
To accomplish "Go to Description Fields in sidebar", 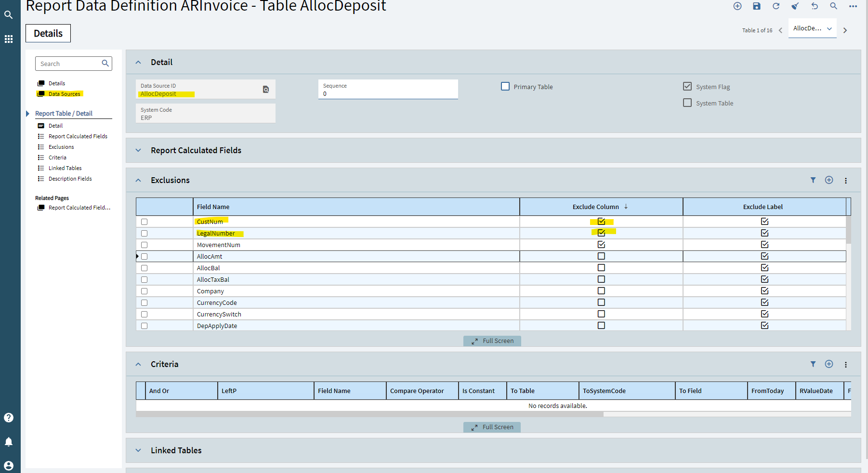I will pyautogui.click(x=70, y=179).
